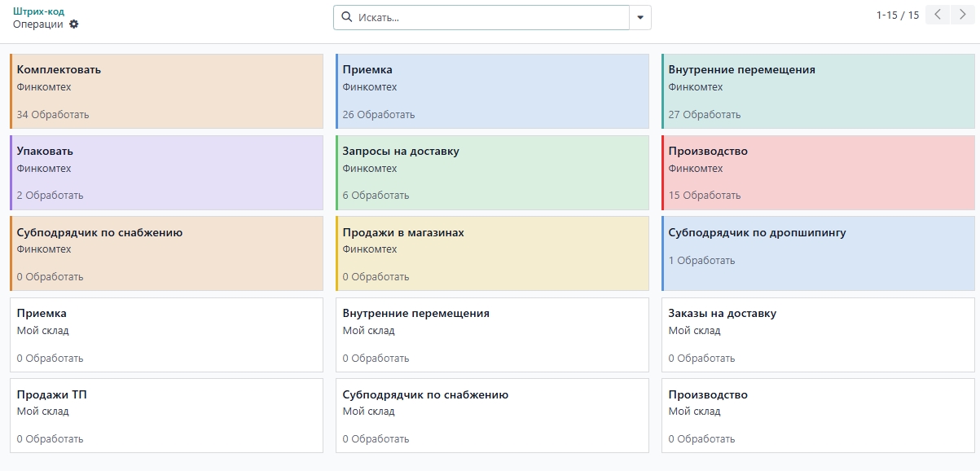Screen dimensions: 980x471
Task: Expand the search options dropdown arrow
Action: pos(640,17)
